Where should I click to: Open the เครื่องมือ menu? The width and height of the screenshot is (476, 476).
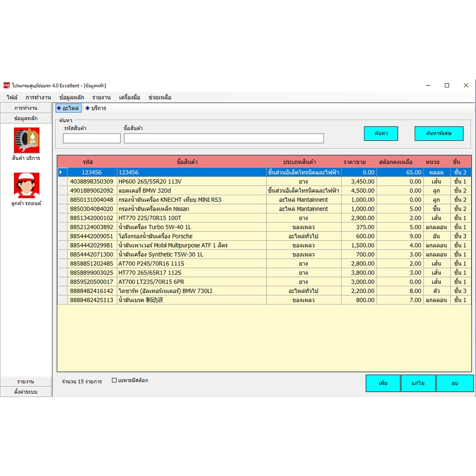(x=130, y=98)
